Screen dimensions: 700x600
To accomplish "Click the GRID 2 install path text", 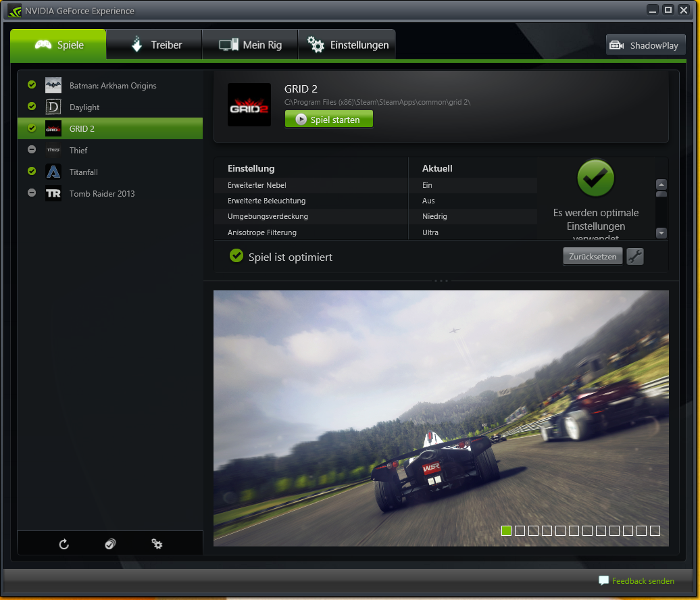I will (x=377, y=102).
